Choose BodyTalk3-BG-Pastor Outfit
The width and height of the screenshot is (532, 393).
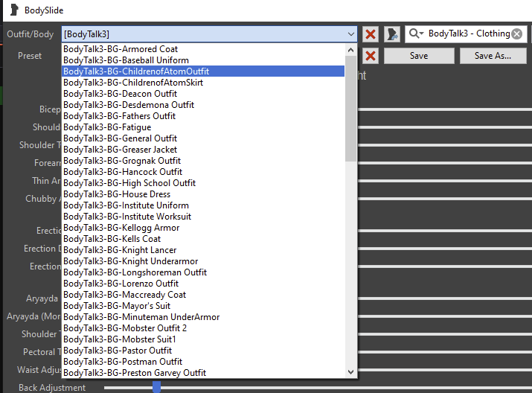point(203,351)
